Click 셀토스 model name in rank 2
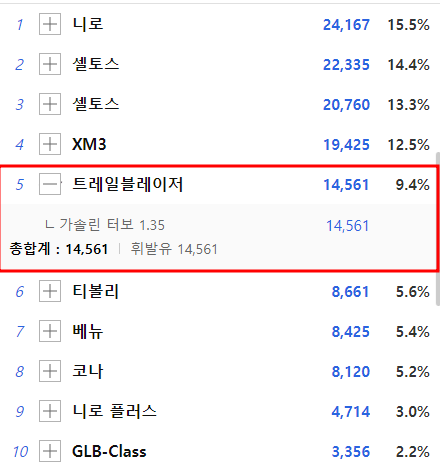 click(96, 64)
